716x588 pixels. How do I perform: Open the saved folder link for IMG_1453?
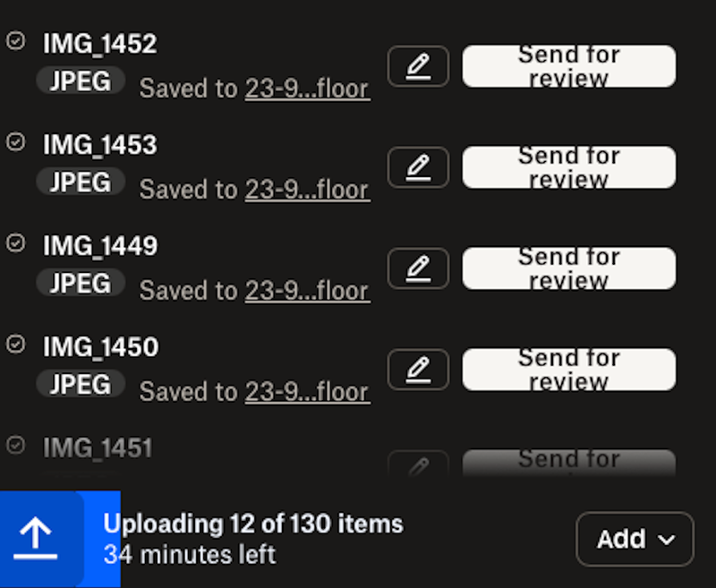(x=307, y=191)
